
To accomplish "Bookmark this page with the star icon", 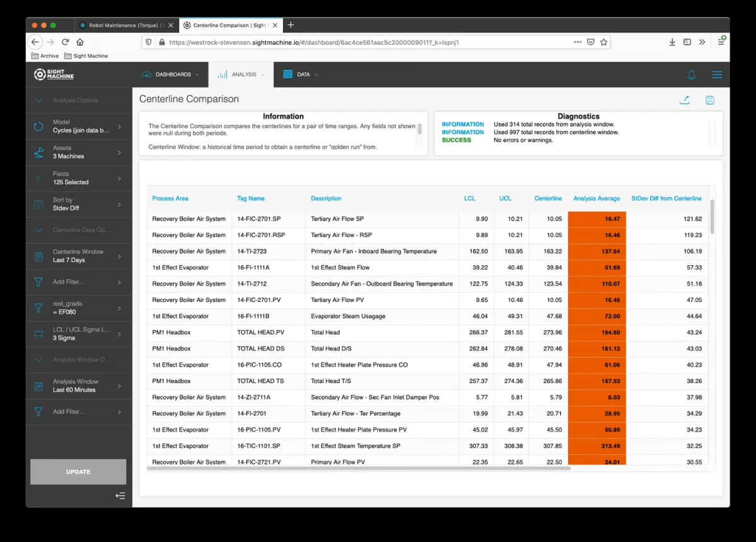I will (604, 42).
